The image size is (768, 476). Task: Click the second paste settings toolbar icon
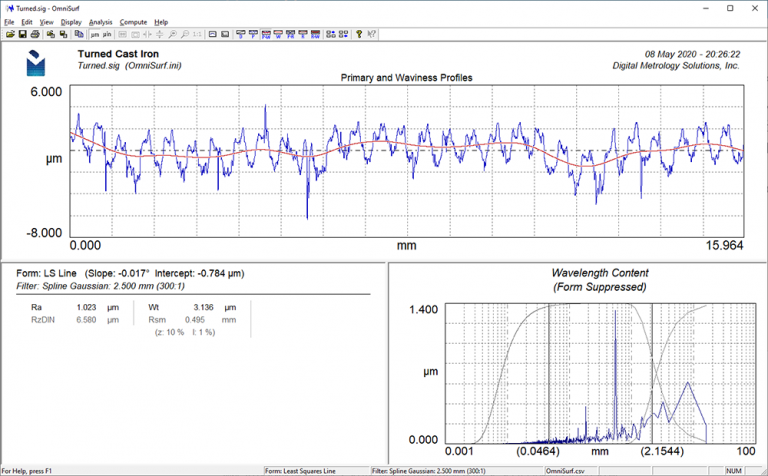click(63, 34)
